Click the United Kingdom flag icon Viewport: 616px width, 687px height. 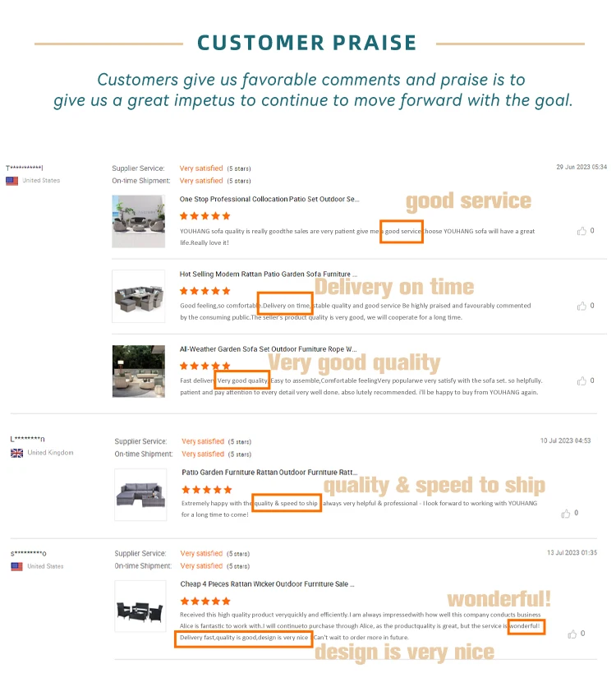(16, 453)
